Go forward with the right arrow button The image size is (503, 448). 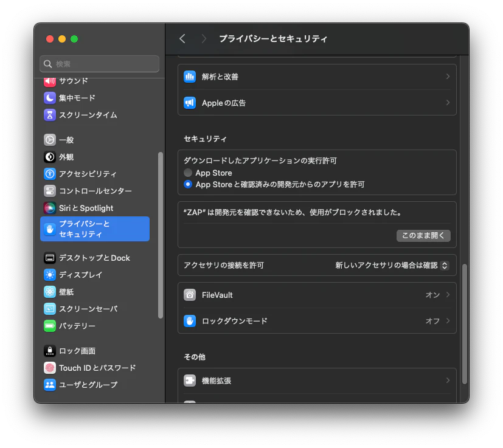pyautogui.click(x=204, y=39)
